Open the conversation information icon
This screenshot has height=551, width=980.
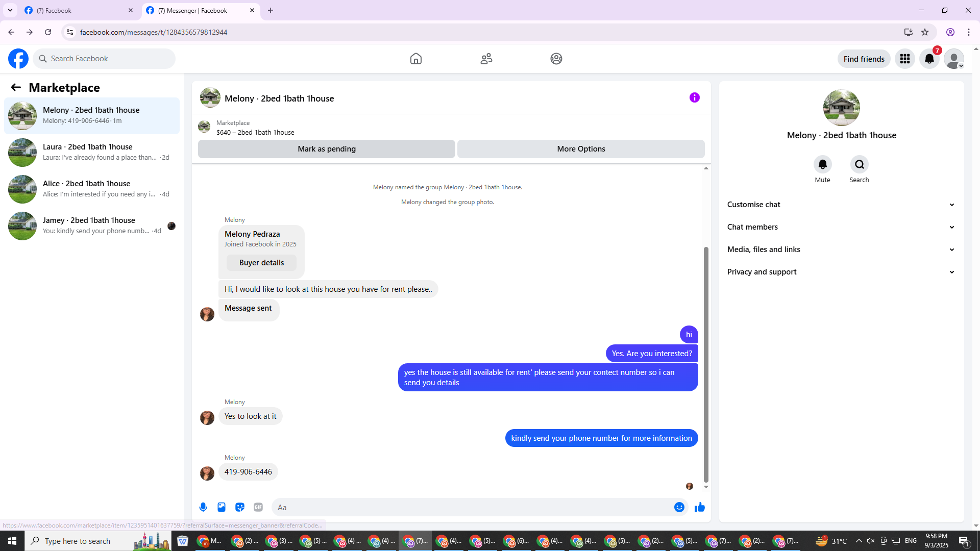click(x=695, y=97)
